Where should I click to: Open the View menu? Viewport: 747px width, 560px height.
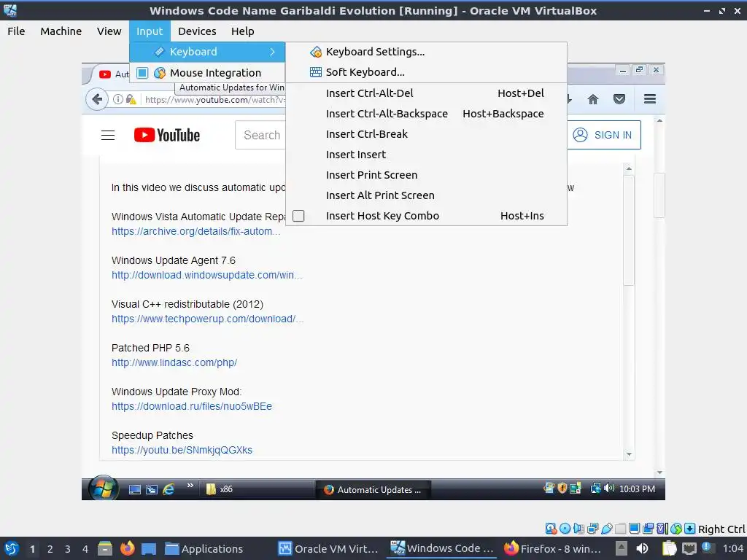(x=109, y=31)
